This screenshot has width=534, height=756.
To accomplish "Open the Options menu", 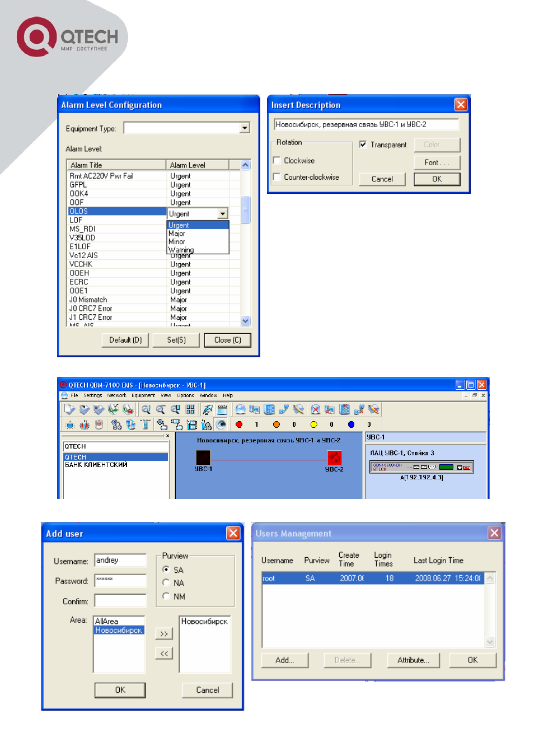I will pyautogui.click(x=185, y=395).
